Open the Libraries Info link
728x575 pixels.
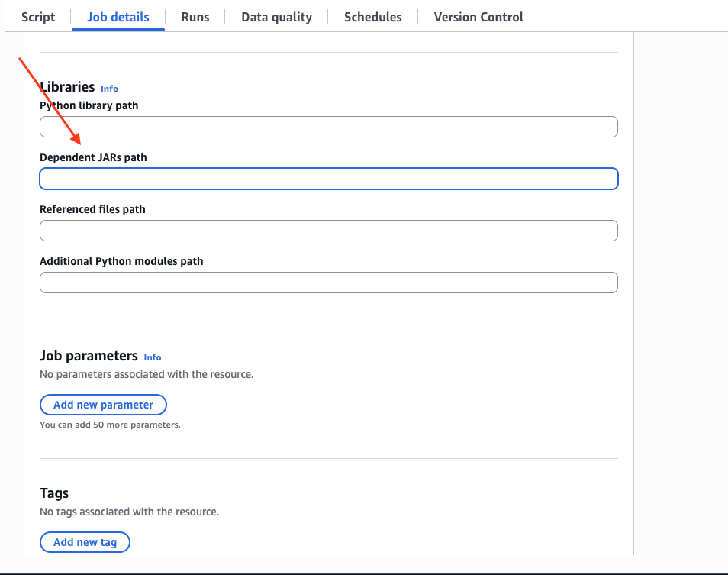tap(109, 89)
